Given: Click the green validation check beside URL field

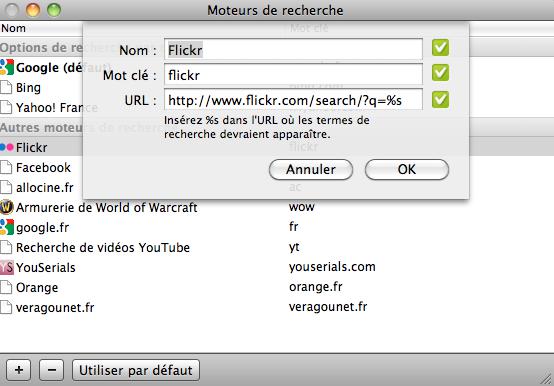Looking at the screenshot, I should coord(440,100).
